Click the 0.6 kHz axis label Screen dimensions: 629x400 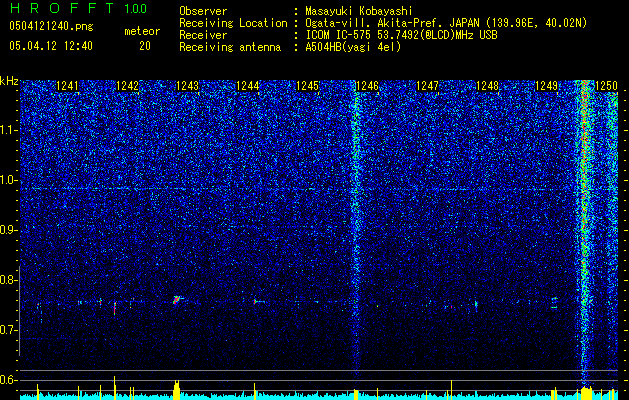(9, 380)
